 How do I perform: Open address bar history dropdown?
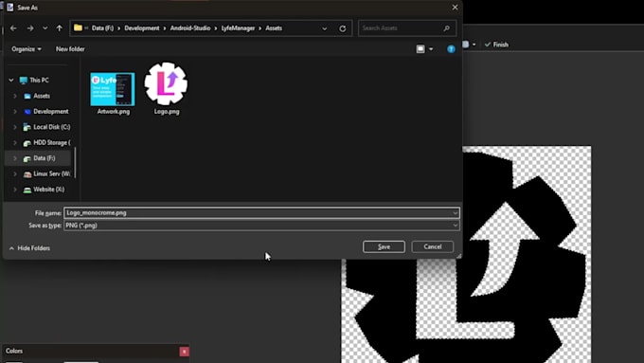[x=325, y=28]
